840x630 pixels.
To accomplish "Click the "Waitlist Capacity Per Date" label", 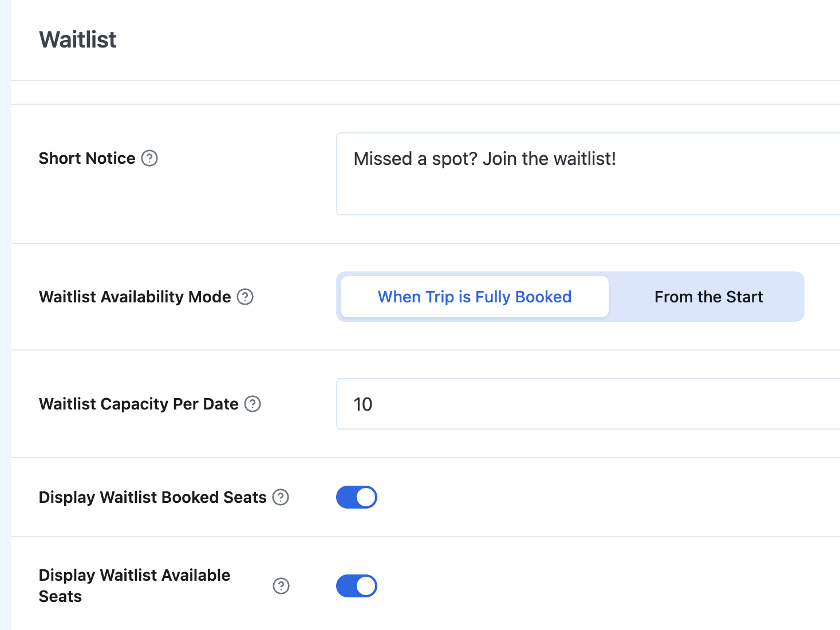I will [139, 404].
